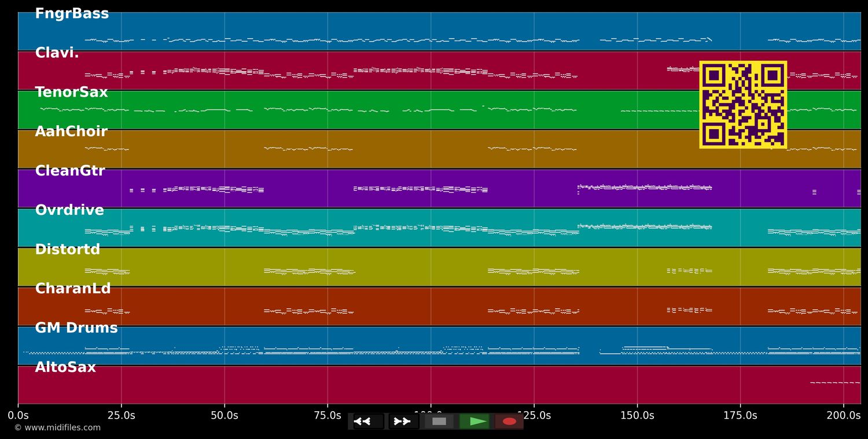This screenshot has height=439, width=868.
Task: Click the Stop button
Action: [x=438, y=421]
